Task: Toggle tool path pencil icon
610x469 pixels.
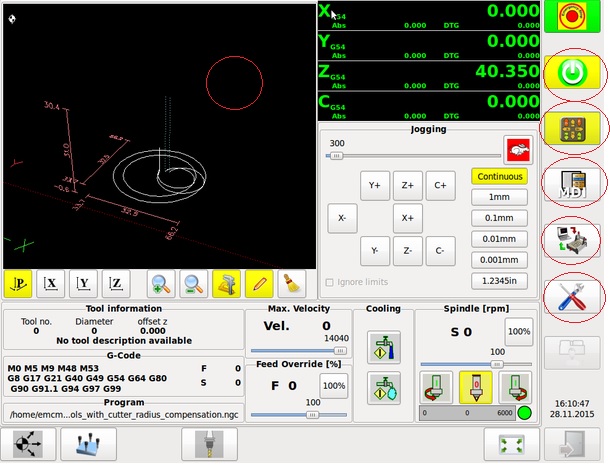Action: pos(259,284)
